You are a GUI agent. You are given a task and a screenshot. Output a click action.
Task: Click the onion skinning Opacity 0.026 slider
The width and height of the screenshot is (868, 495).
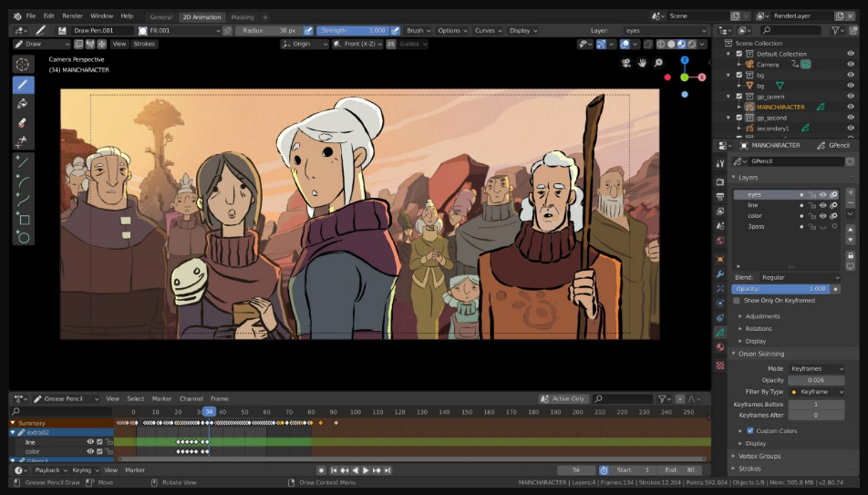817,380
